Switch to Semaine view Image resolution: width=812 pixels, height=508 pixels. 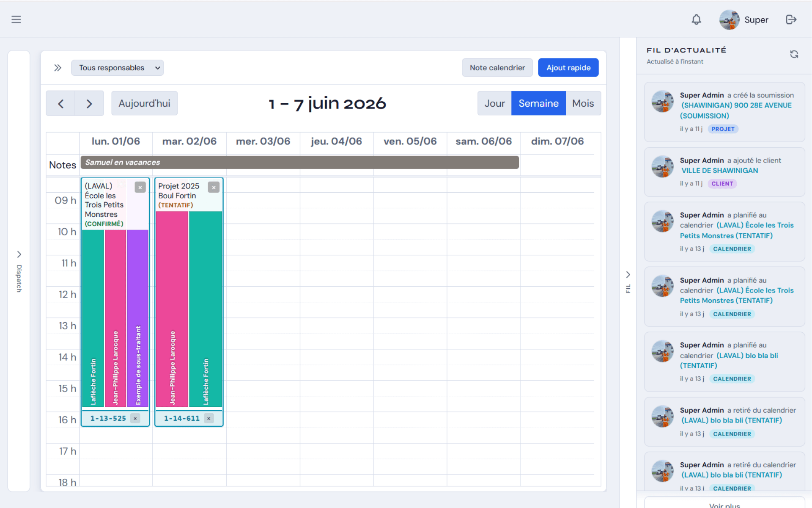pyautogui.click(x=538, y=103)
